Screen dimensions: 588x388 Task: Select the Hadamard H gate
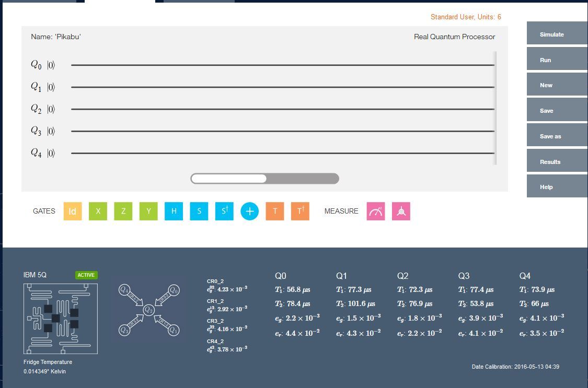pos(174,211)
